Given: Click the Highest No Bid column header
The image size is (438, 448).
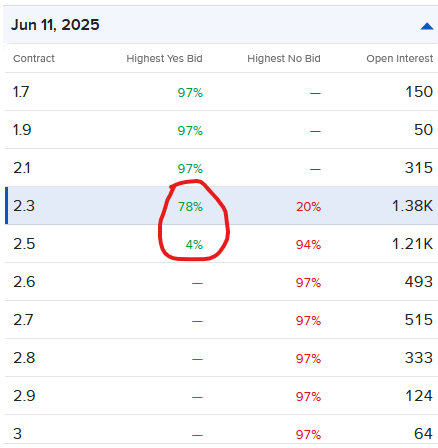Looking at the screenshot, I should [x=284, y=58].
